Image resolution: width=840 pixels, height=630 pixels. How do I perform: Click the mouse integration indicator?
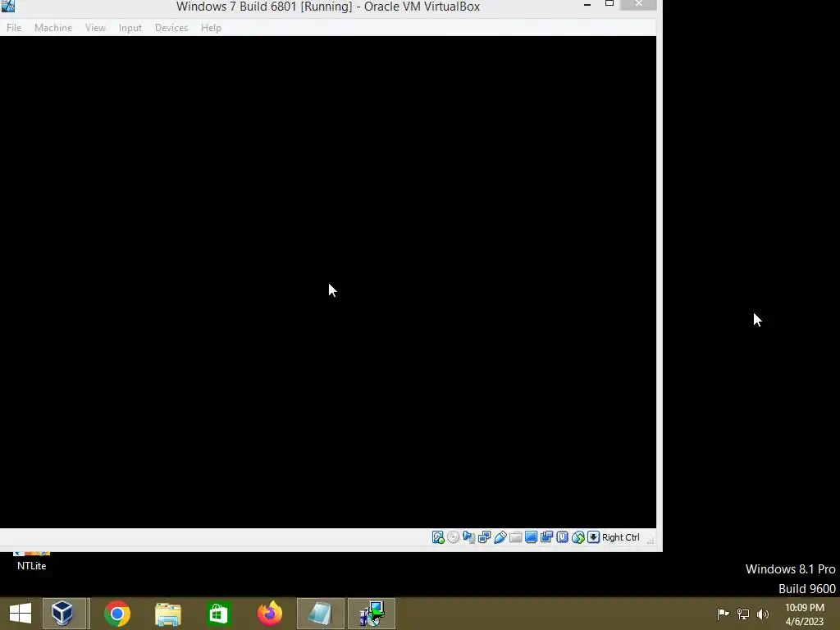[x=577, y=537]
